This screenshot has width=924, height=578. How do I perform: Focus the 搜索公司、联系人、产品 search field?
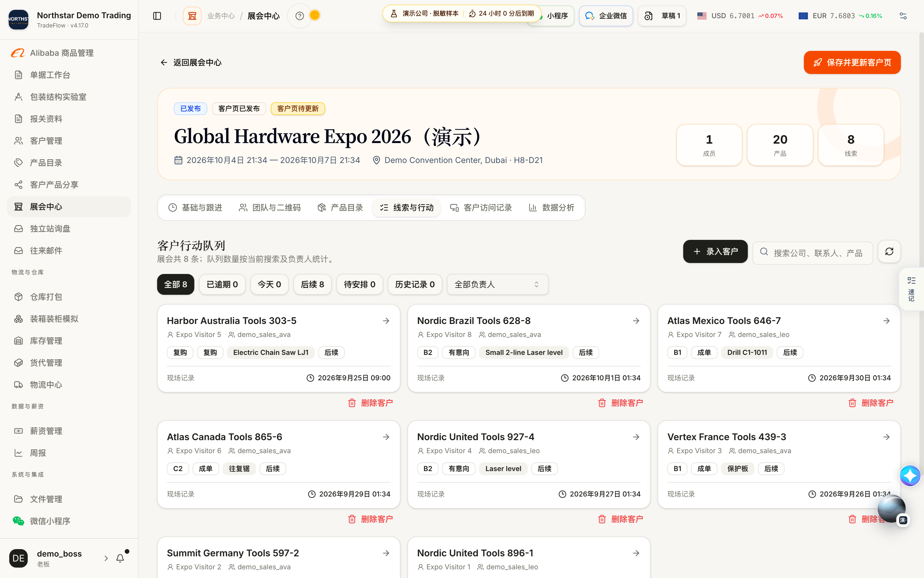point(813,253)
